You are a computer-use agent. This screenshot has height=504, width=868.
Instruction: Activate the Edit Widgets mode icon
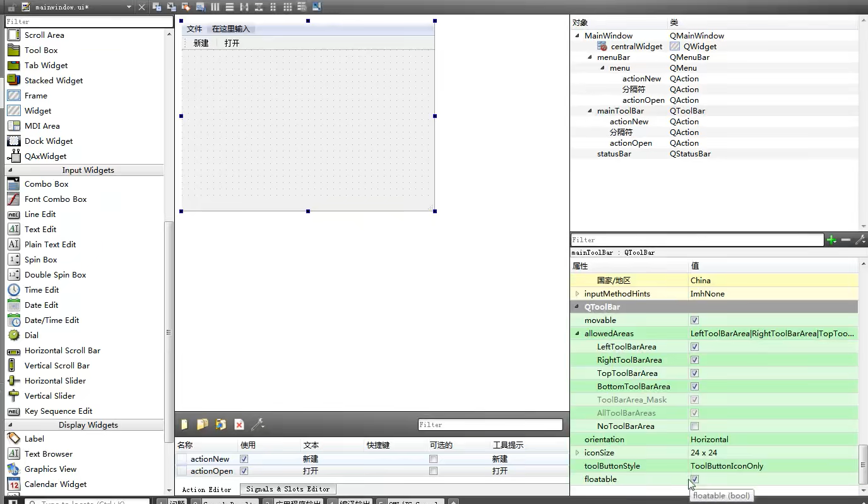[157, 7]
